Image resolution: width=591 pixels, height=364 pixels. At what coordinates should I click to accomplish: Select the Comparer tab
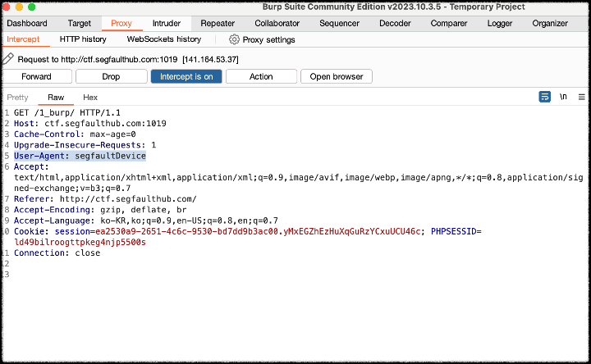point(449,23)
